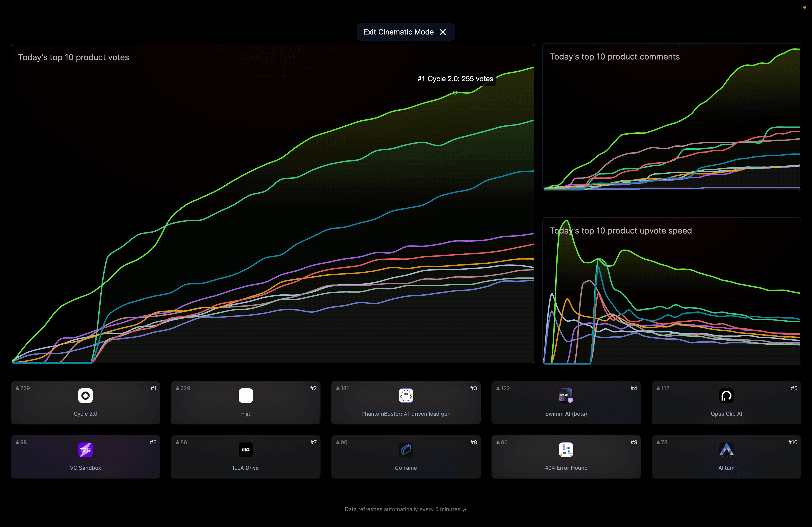
Task: Click the PhantomBuster ghost icon
Action: click(406, 395)
